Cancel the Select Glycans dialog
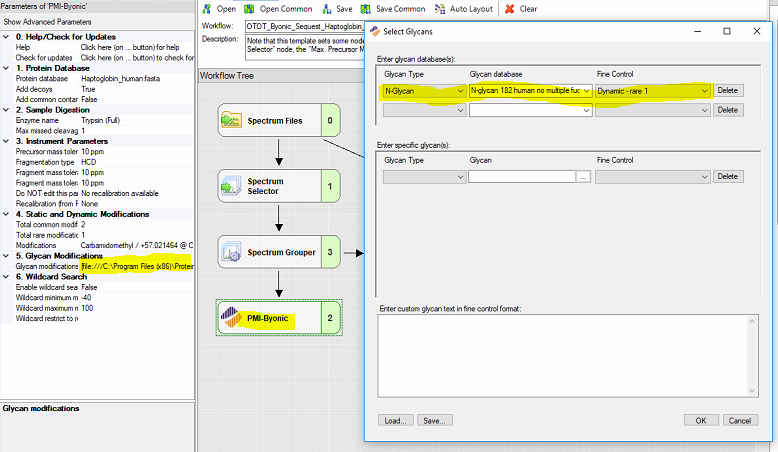Image resolution: width=778 pixels, height=452 pixels. pos(740,421)
